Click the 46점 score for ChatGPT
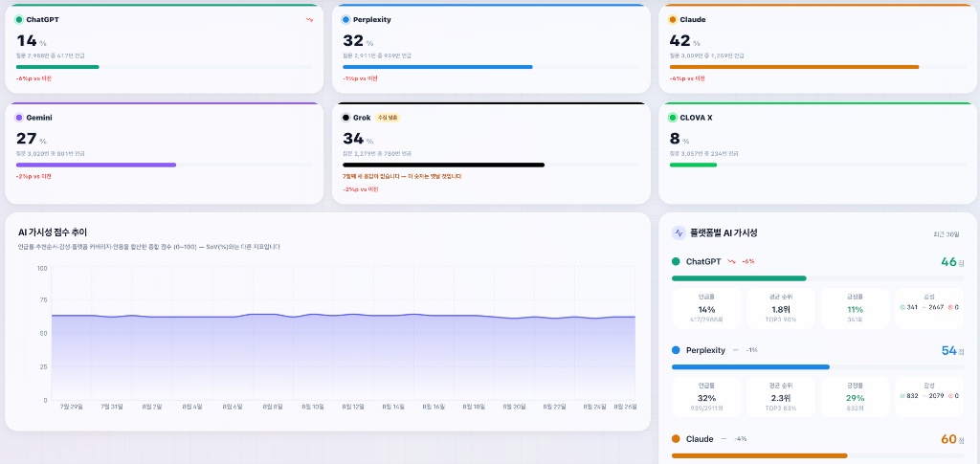This screenshot has height=464, width=980. 952,262
